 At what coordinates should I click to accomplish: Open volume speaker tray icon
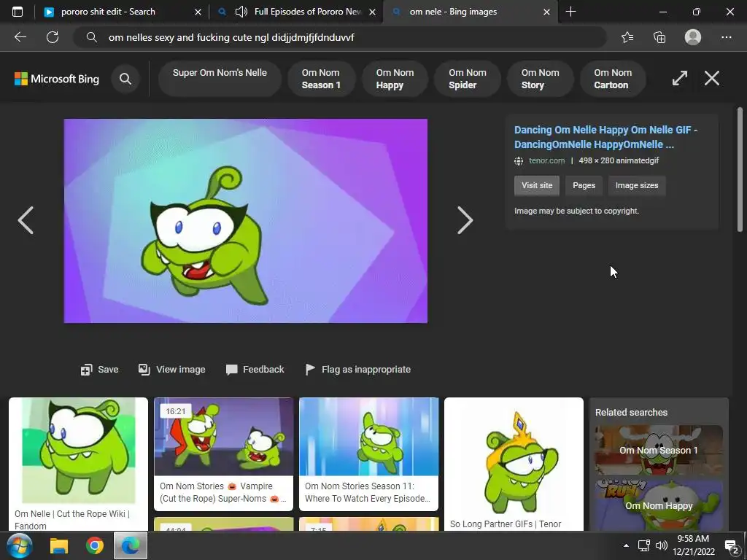pos(661,545)
